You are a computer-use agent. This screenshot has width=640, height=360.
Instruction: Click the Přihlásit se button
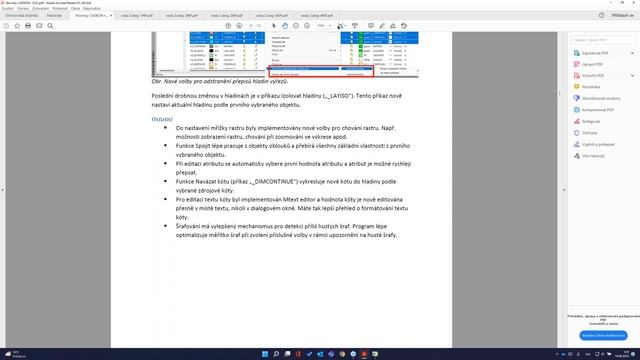[x=622, y=16]
